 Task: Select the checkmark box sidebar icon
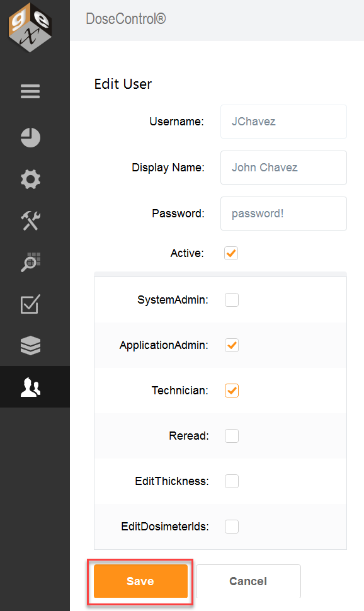tap(30, 304)
